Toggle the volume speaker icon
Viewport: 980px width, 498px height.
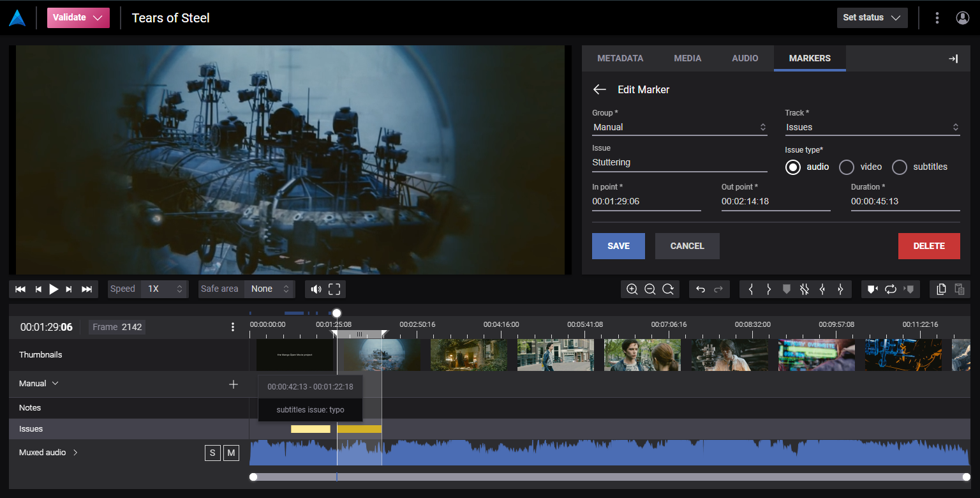(316, 289)
